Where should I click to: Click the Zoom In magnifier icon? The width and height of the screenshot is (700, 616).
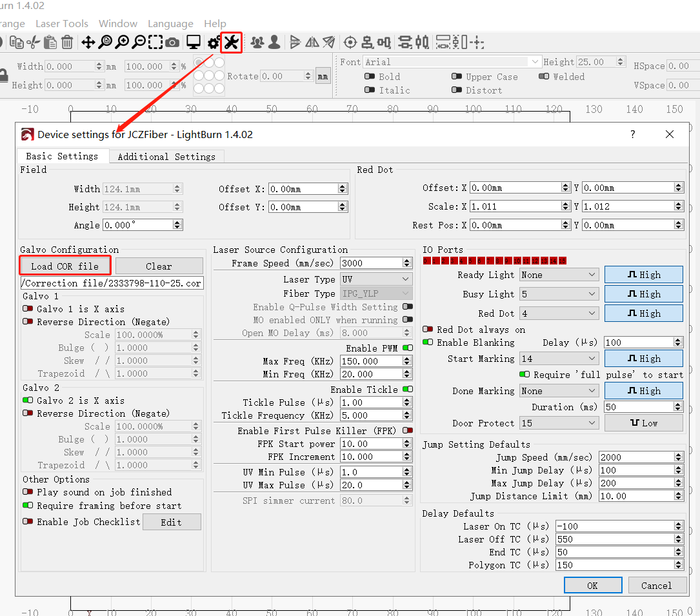click(x=122, y=43)
